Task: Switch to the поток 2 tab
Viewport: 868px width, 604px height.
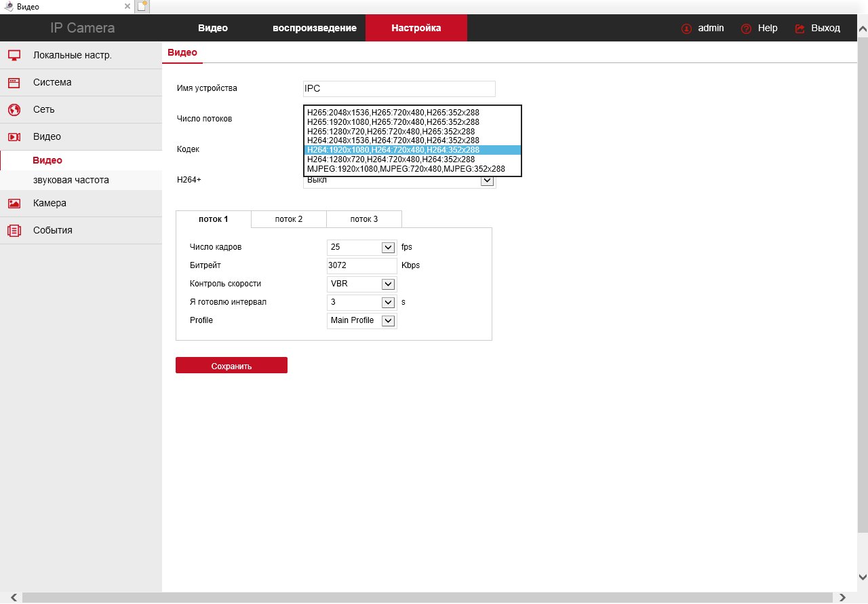Action: click(x=288, y=219)
